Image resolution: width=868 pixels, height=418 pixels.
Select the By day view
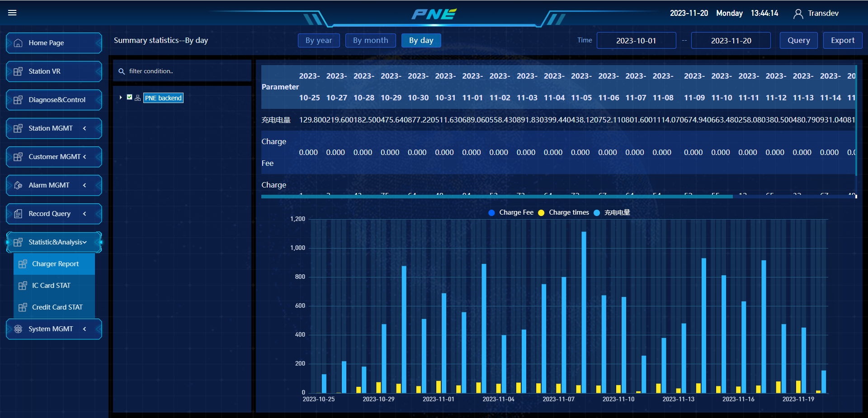click(x=421, y=40)
